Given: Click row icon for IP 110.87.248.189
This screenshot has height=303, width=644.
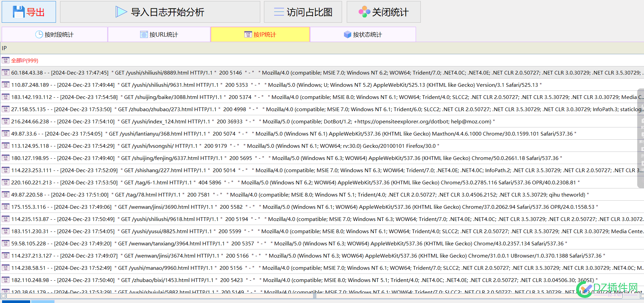Looking at the screenshot, I should (5, 85).
